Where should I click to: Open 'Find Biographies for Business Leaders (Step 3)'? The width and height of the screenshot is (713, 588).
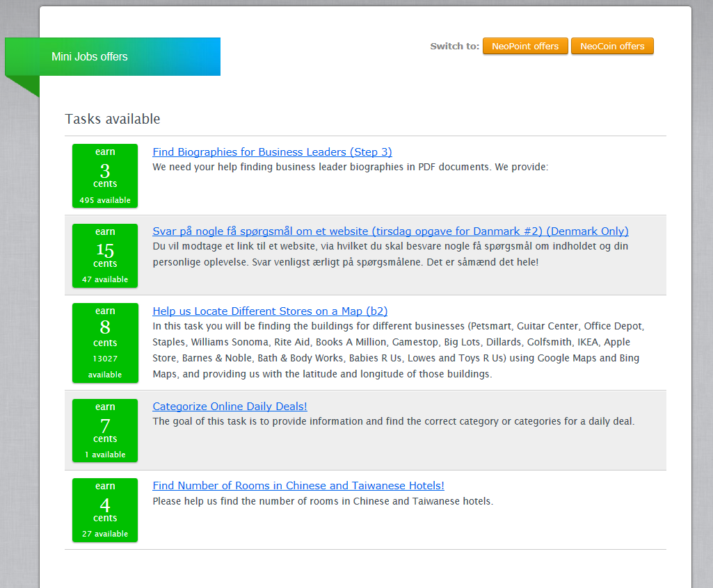click(x=273, y=152)
